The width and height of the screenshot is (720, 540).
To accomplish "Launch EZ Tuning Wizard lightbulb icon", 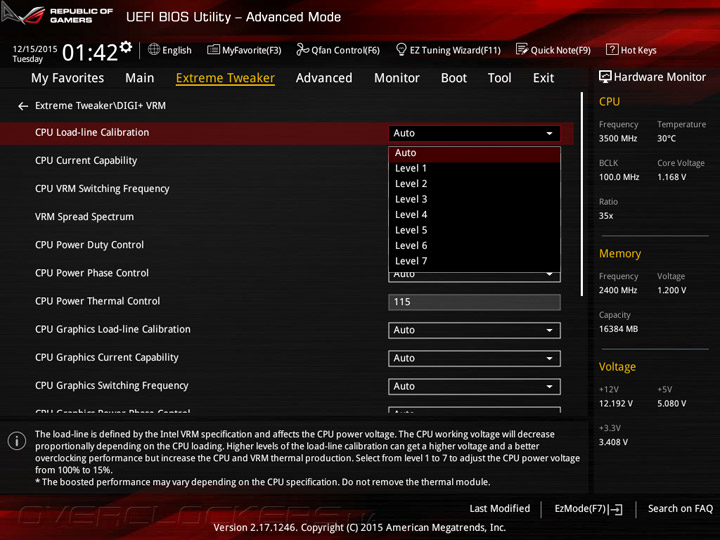I will [x=401, y=49].
